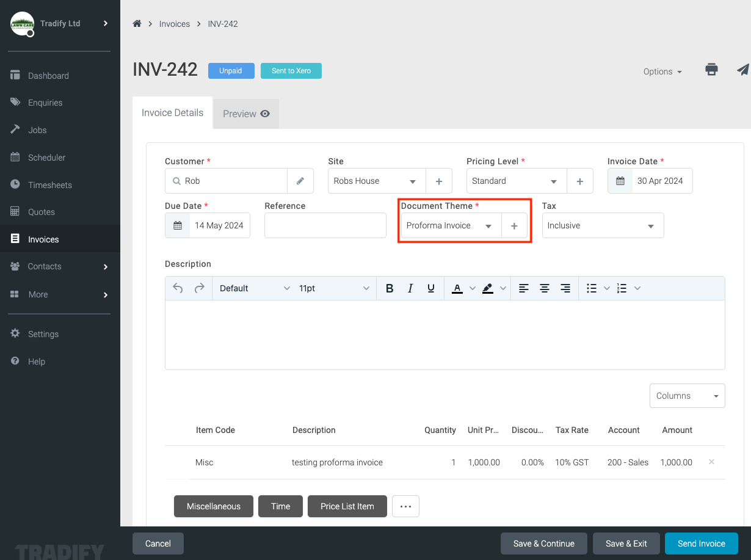Click the print invoice icon
Viewport: 751px width, 560px height.
pos(711,70)
